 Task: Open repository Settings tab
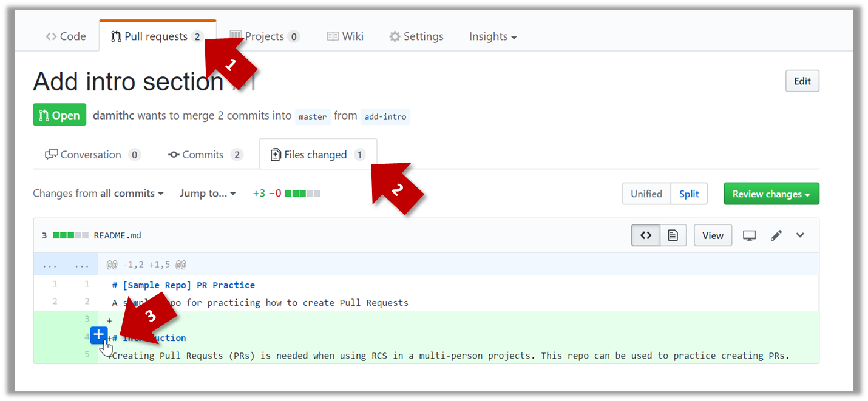(416, 37)
